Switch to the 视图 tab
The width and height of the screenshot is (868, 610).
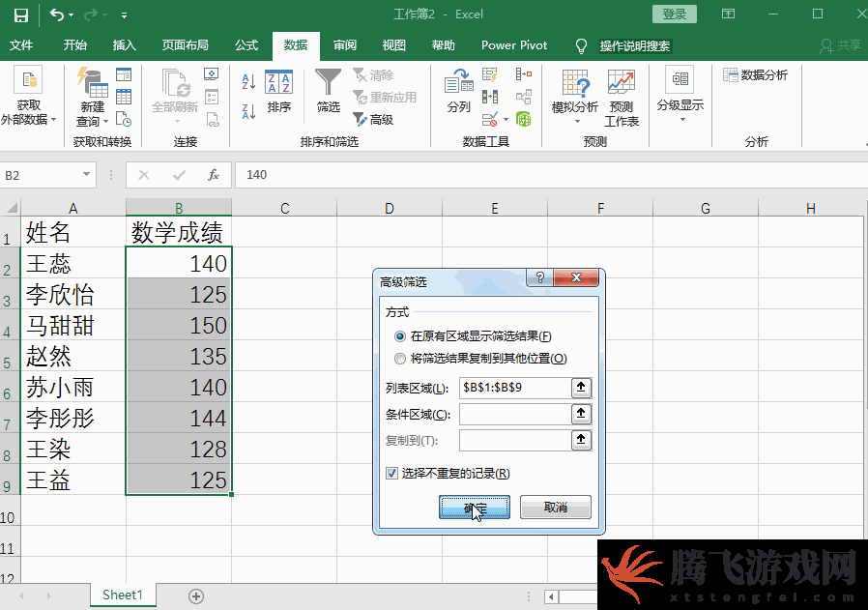tap(394, 45)
